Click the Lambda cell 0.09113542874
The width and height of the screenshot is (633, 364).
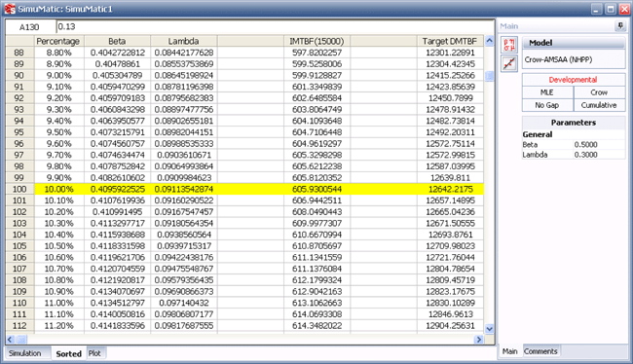pyautogui.click(x=184, y=189)
